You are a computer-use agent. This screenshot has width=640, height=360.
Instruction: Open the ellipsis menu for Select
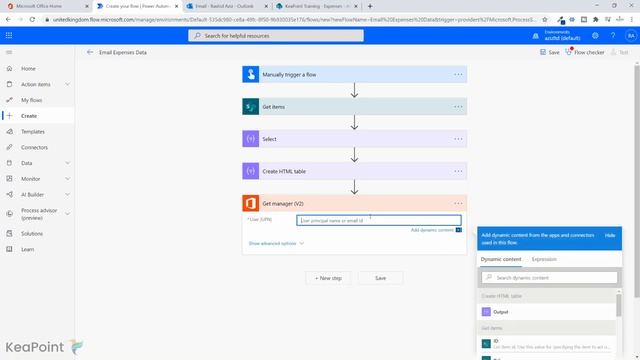pyautogui.click(x=458, y=139)
